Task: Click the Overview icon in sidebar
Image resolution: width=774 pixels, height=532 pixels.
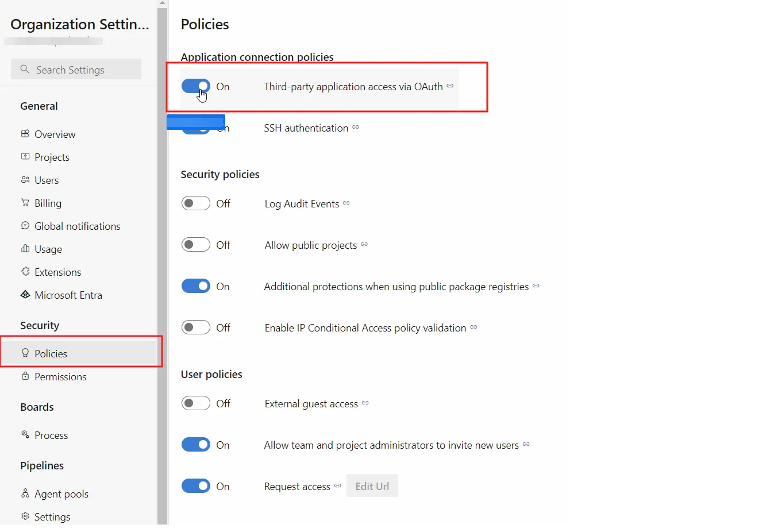Action: [25, 134]
